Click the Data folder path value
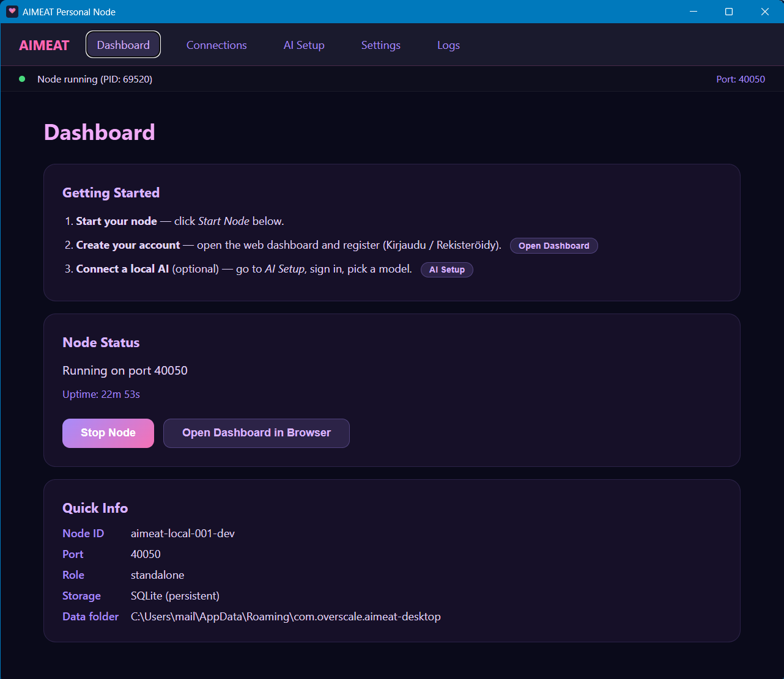The image size is (784, 679). point(286,617)
